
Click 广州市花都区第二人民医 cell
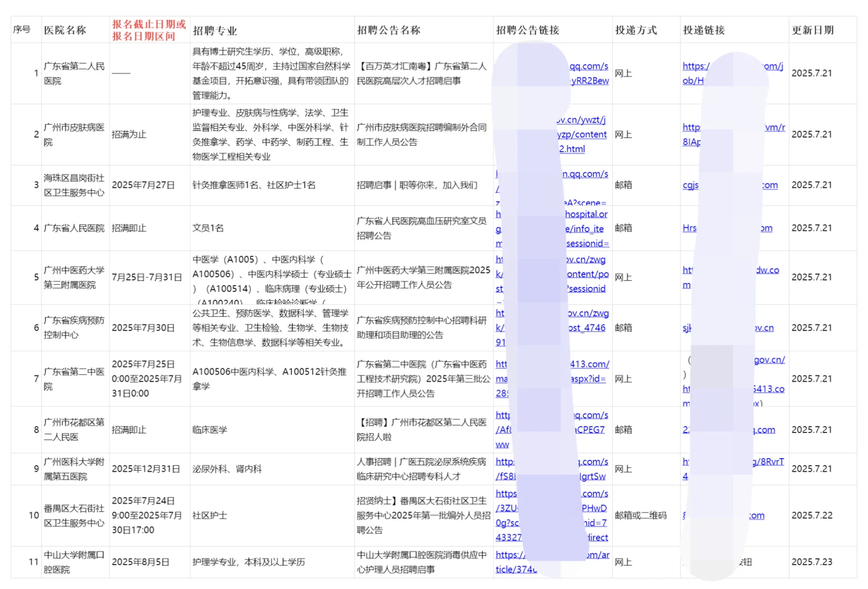click(x=74, y=429)
